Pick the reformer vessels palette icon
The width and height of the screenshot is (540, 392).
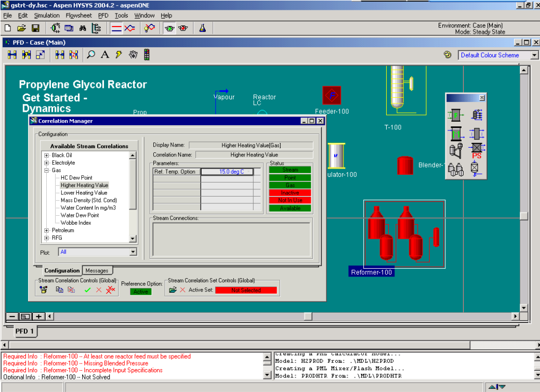pos(455,169)
